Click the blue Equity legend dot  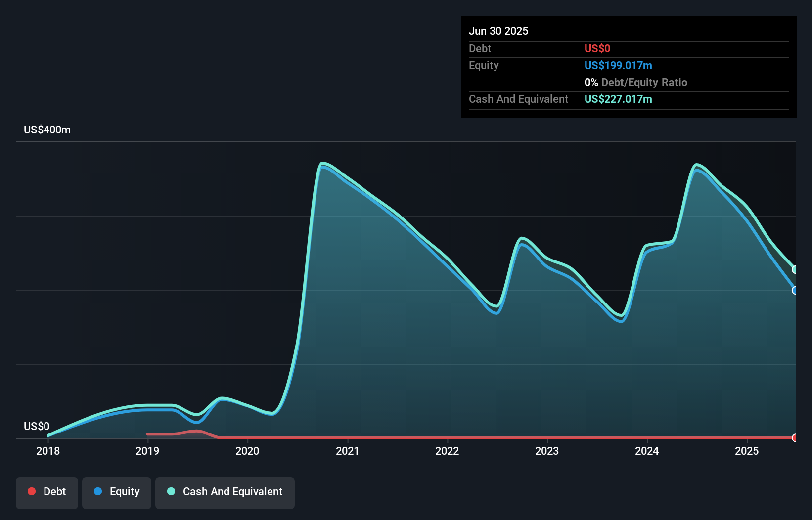click(98, 491)
